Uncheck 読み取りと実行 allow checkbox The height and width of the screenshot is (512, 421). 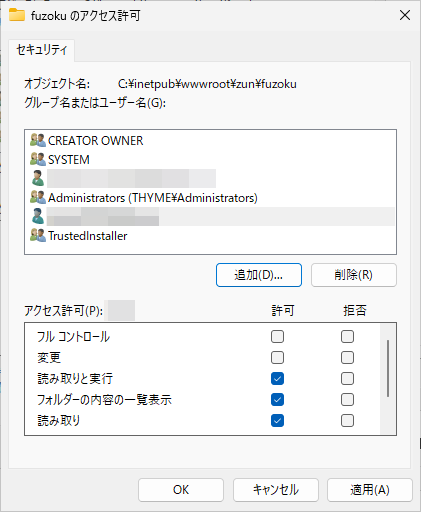(277, 379)
